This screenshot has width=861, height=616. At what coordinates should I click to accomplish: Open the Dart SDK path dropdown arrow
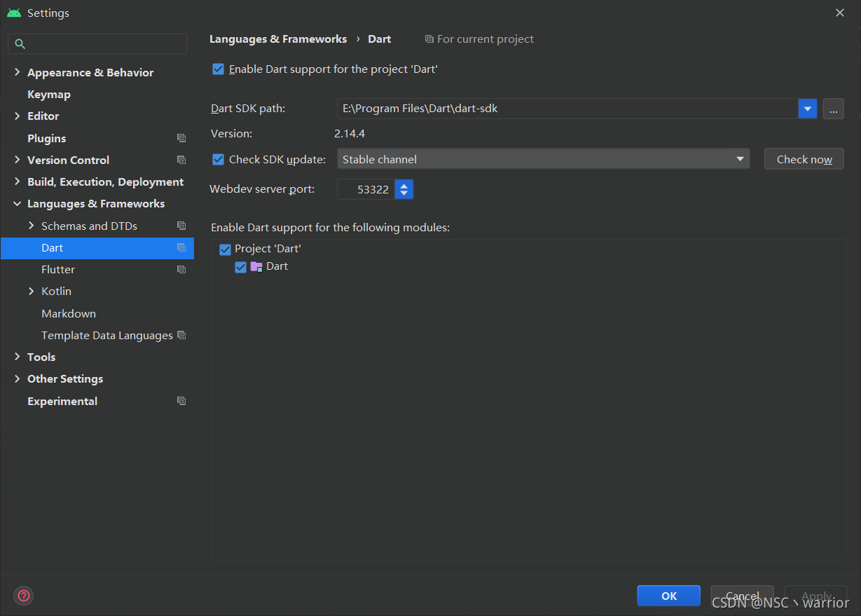click(808, 109)
